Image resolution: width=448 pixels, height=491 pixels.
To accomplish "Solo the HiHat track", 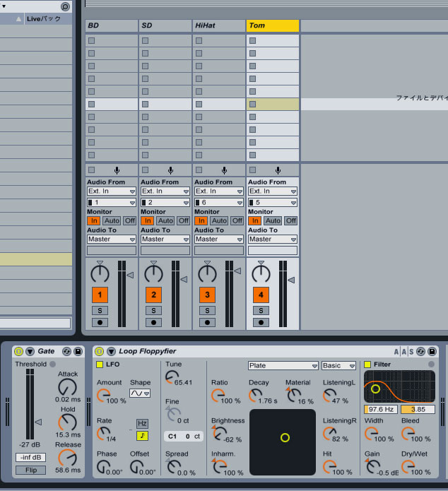I will 207,311.
